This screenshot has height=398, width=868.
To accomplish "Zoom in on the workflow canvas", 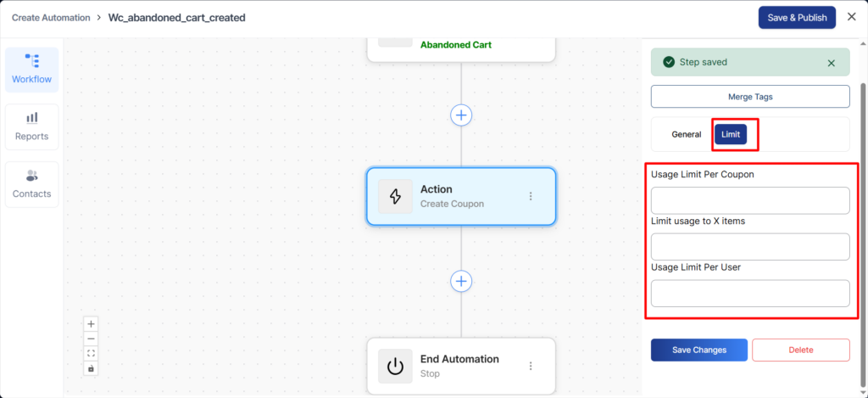I will coord(92,323).
